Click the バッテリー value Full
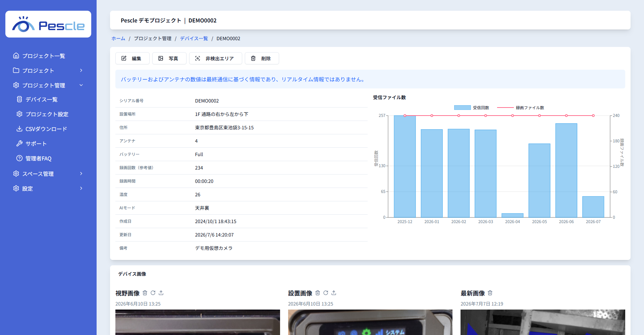This screenshot has width=644, height=335. [199, 154]
